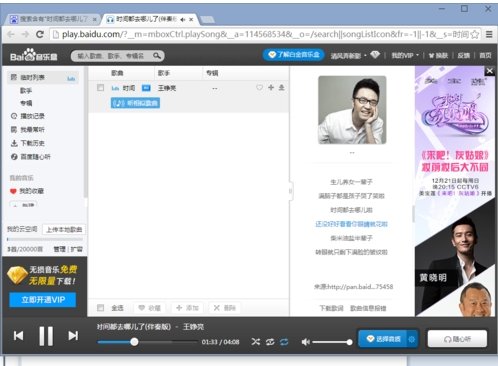Expand the username account dropdown
This screenshot has width=498, height=366.
pos(348,56)
